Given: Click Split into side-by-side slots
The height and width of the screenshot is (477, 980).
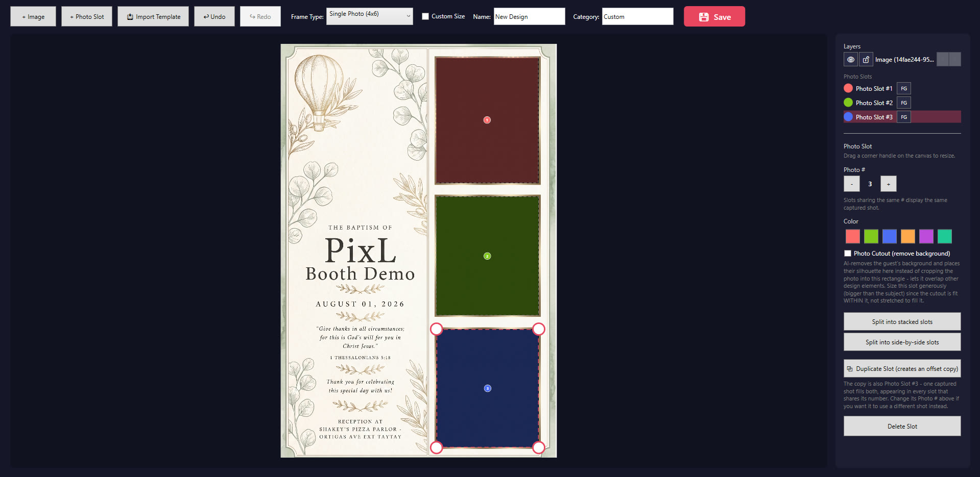Looking at the screenshot, I should click(x=902, y=342).
